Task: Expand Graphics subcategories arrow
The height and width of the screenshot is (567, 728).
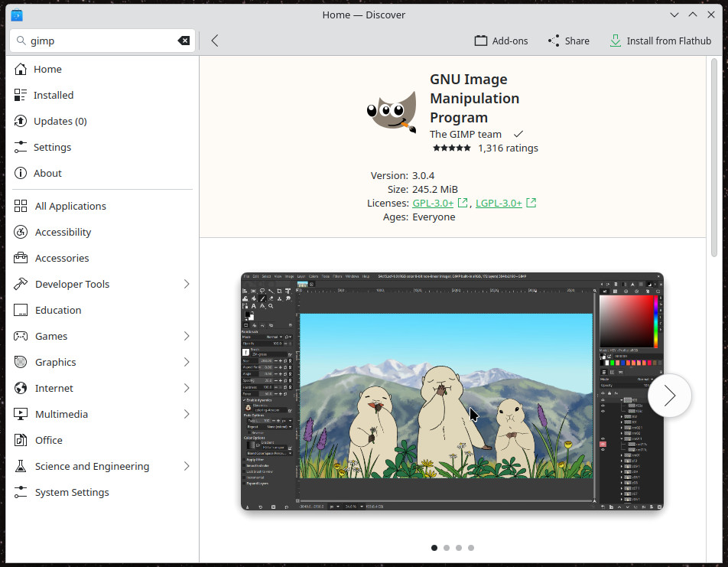Action: (x=186, y=362)
